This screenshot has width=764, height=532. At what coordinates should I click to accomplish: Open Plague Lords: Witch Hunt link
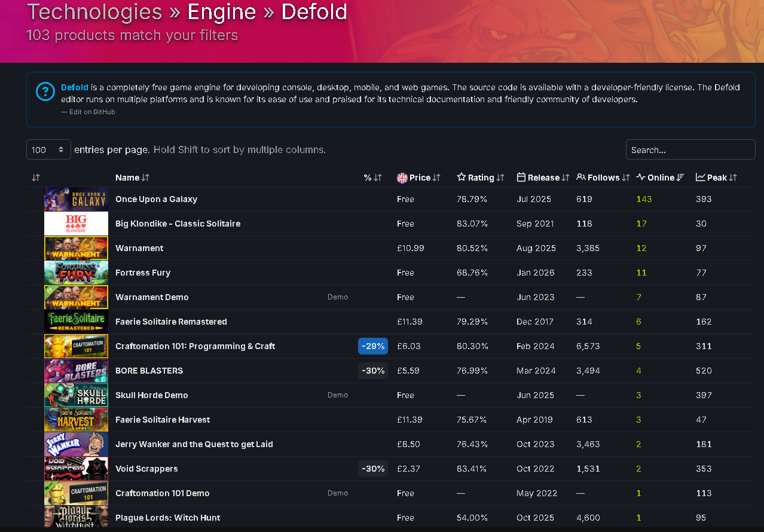click(x=167, y=518)
